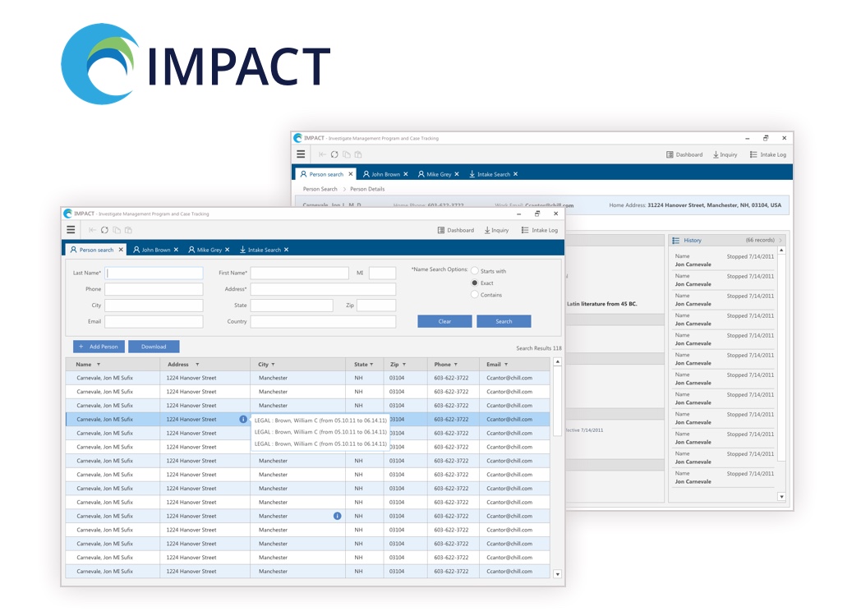
Task: Click the Last Name input field
Action: pos(154,273)
